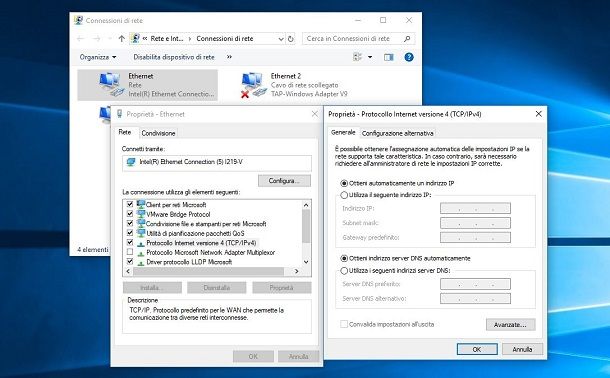Click Disabilita dispositivo di rete
Image resolution: width=610 pixels, height=378 pixels.
174,57
